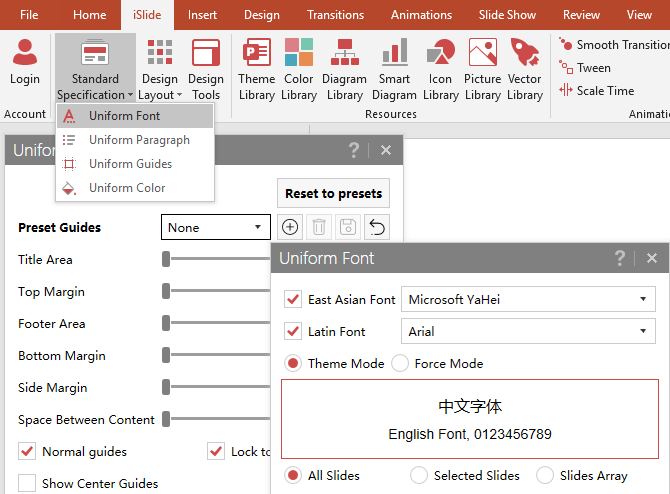Click the Top Margin slider handle

coord(166,291)
